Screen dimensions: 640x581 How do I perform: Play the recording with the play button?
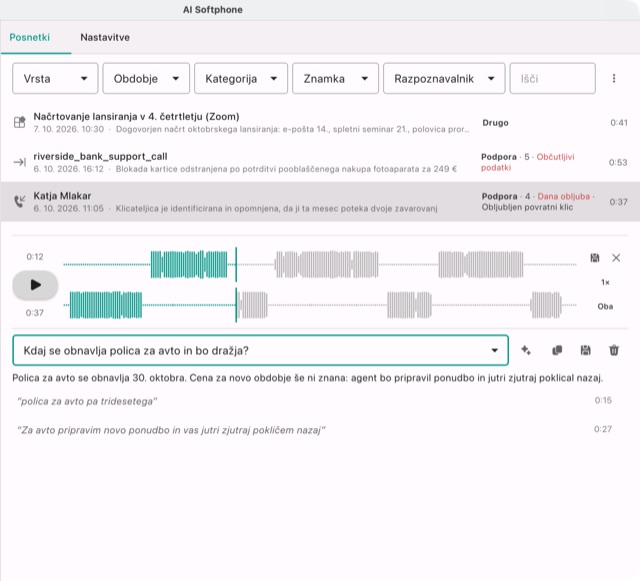coord(36,285)
